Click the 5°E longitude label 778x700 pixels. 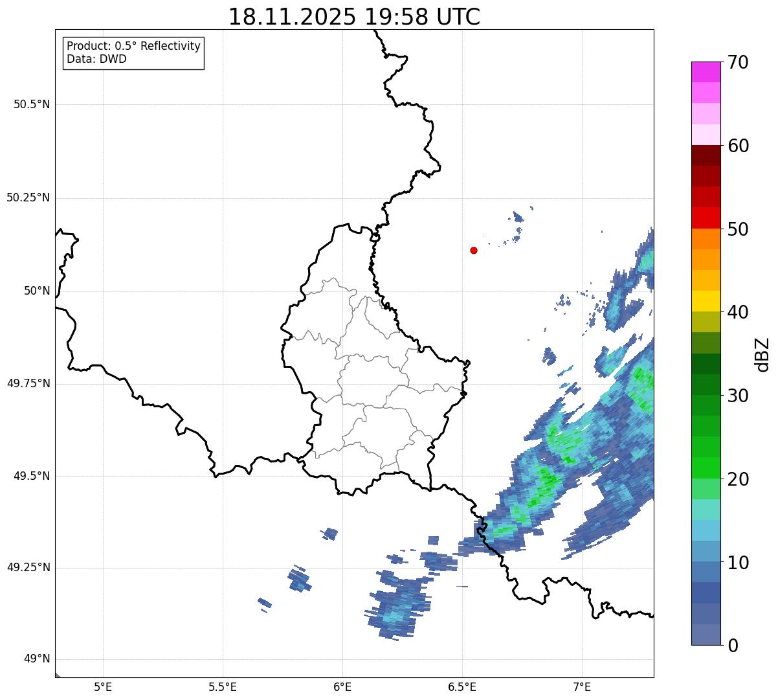[x=103, y=686]
